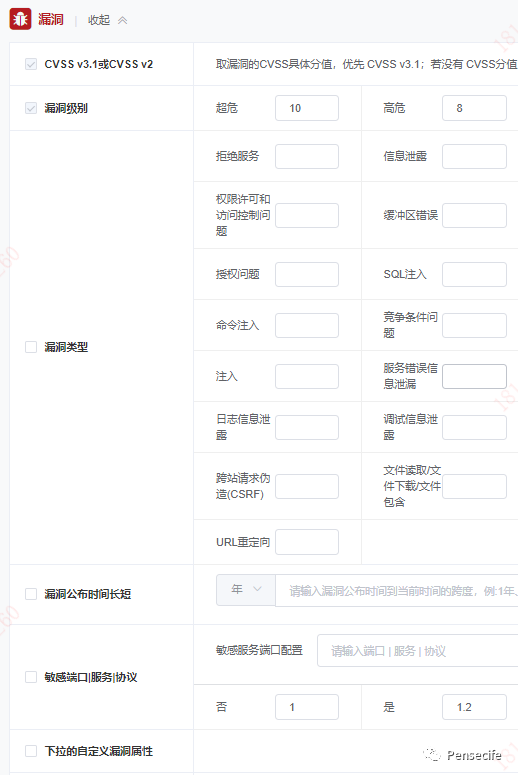Enable the 漏洞类型 checkbox
Image resolution: width=518 pixels, height=776 pixels.
[x=31, y=347]
